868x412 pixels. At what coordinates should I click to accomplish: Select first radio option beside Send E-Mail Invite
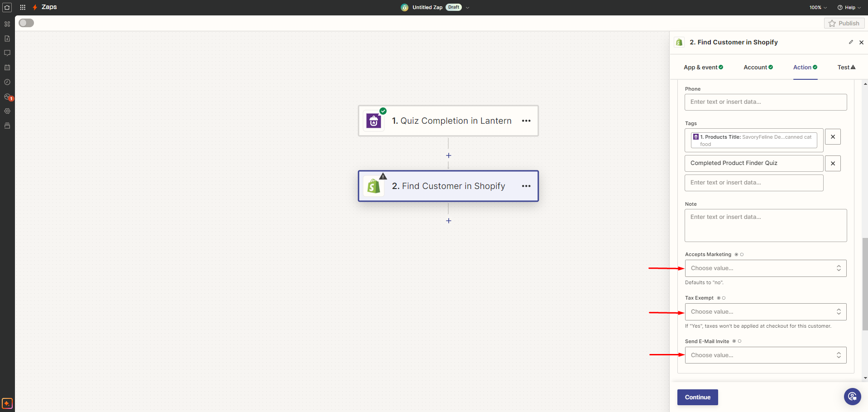point(734,341)
